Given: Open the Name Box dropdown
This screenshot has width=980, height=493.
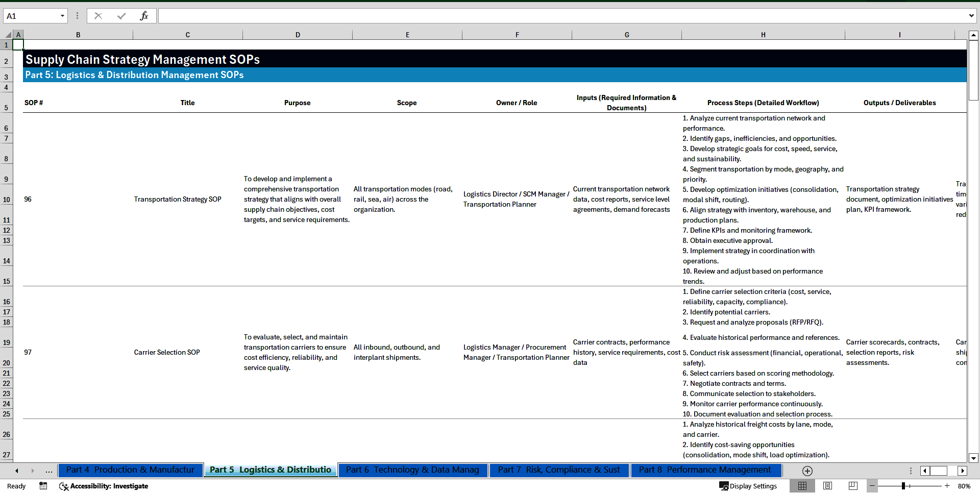Looking at the screenshot, I should 62,16.
